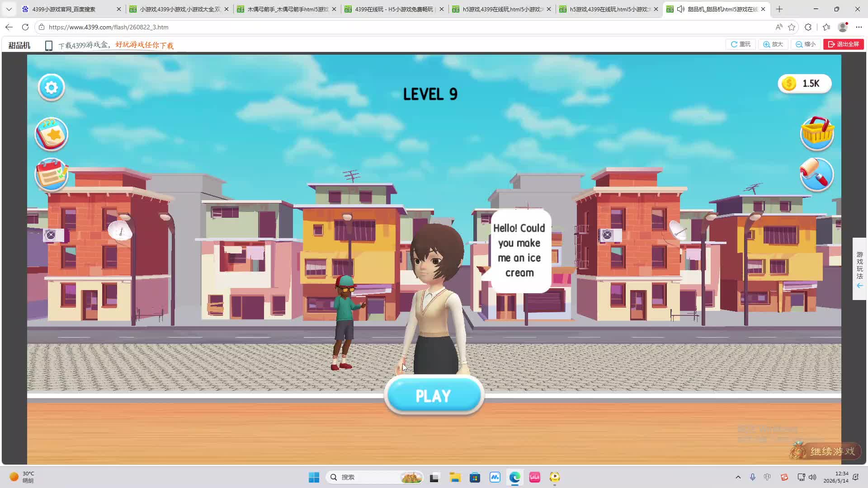Open the notification center icon
The height and width of the screenshot is (488, 868).
coord(856,477)
